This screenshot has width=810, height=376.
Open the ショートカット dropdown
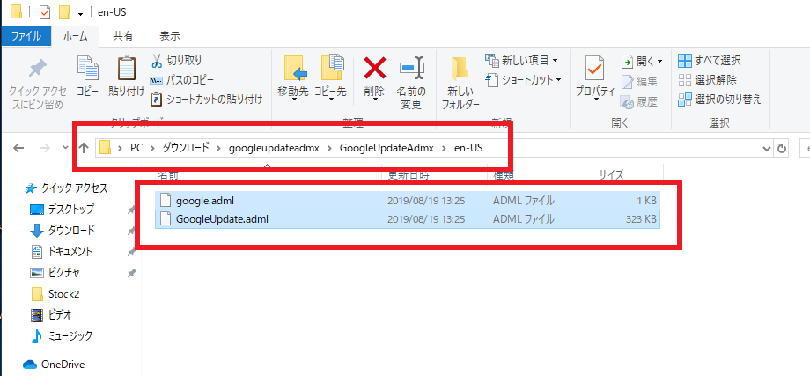click(523, 80)
